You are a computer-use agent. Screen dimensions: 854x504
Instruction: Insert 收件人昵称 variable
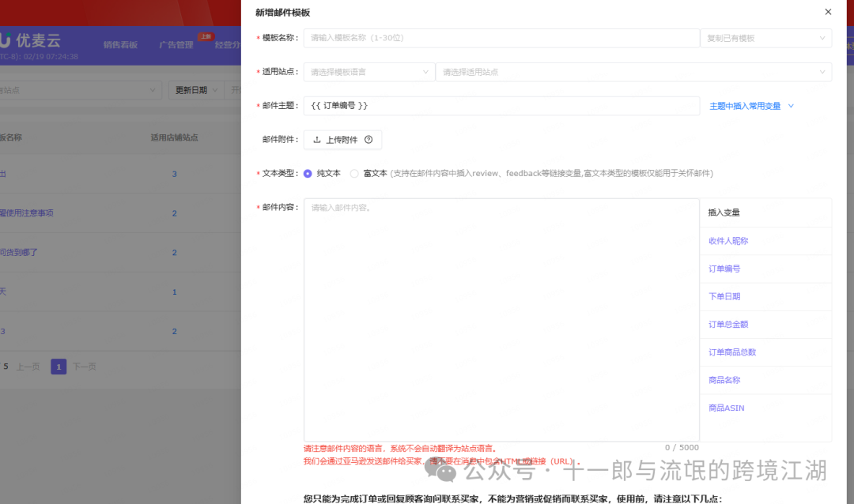[x=728, y=241]
